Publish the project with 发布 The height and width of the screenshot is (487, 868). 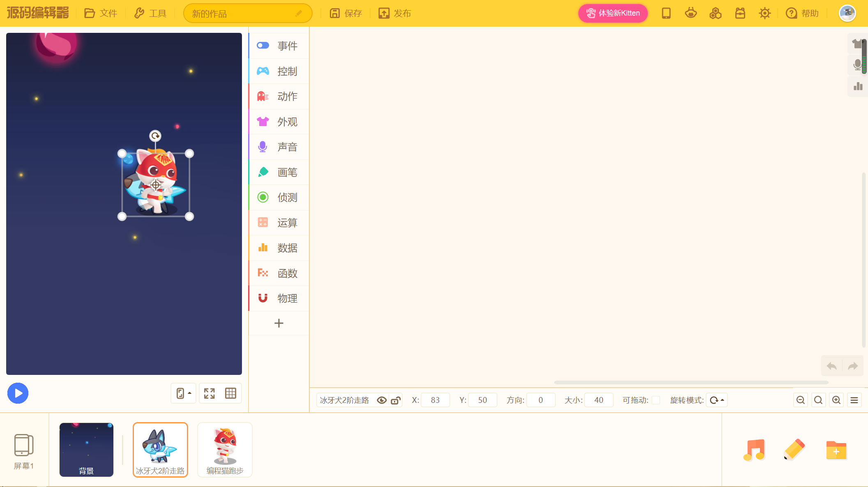(x=395, y=13)
